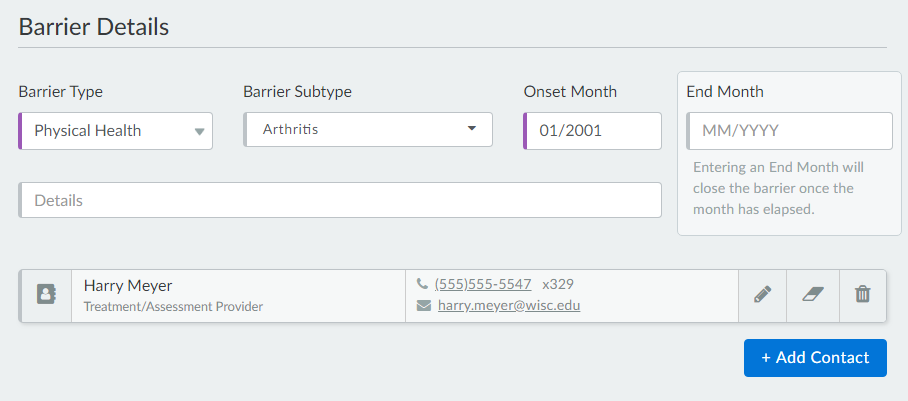Click the eraser icon in contact row
The height and width of the screenshot is (401, 908).
point(811,295)
